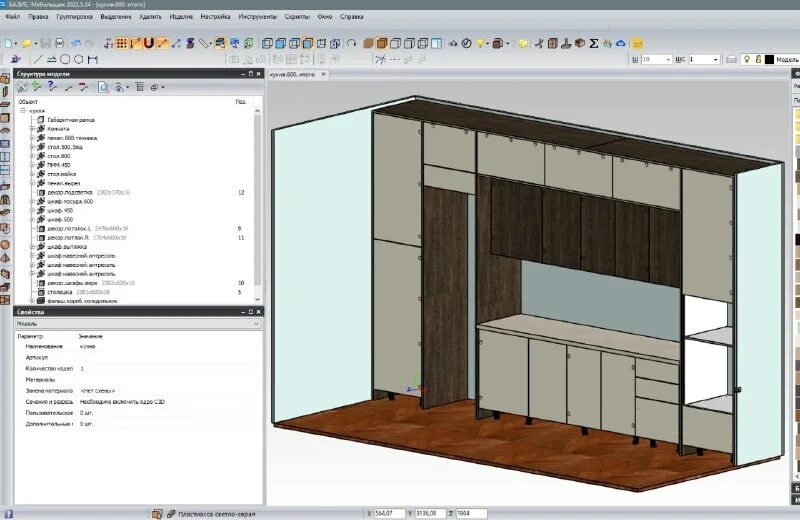Toggle the highlighted snap-to-line button after magnet
800x520 pixels.
pyautogui.click(x=162, y=43)
